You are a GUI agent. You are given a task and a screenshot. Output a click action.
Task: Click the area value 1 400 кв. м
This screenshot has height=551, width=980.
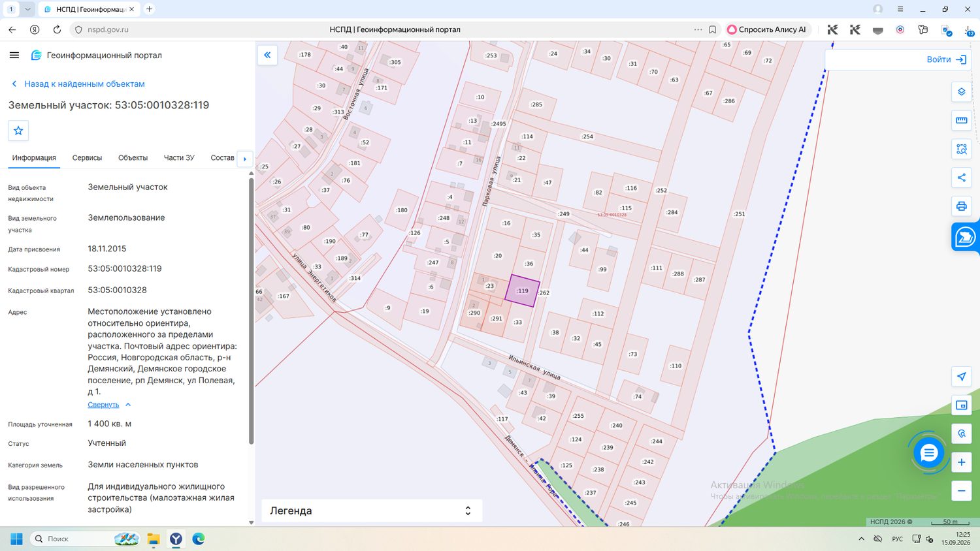[x=110, y=424]
